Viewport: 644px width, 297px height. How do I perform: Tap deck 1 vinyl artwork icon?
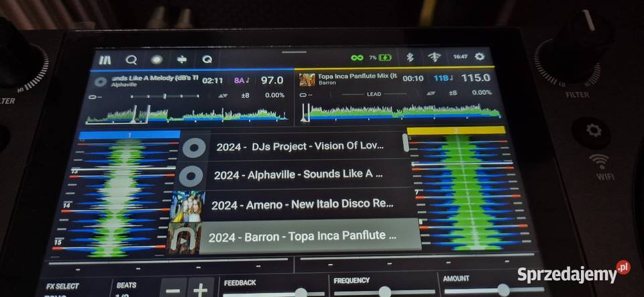click(x=101, y=82)
